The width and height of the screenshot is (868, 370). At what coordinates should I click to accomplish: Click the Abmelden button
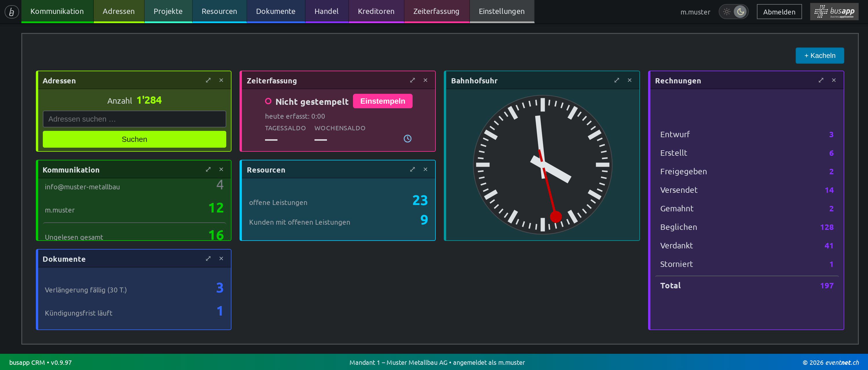pyautogui.click(x=779, y=12)
